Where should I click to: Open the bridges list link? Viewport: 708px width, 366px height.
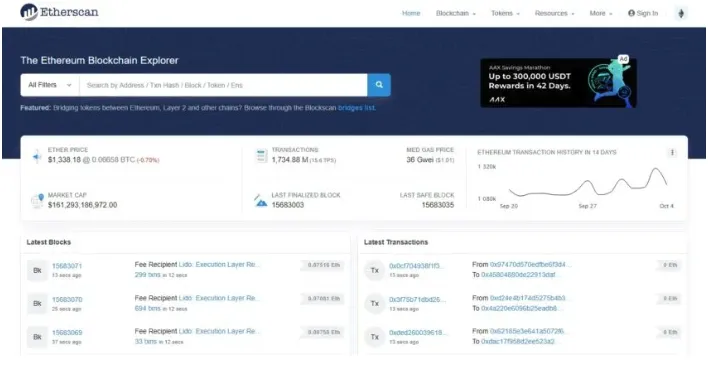[x=357, y=108]
